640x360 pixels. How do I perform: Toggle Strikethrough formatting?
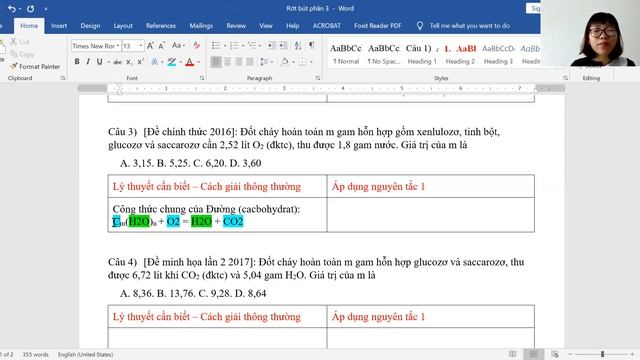[x=118, y=62]
